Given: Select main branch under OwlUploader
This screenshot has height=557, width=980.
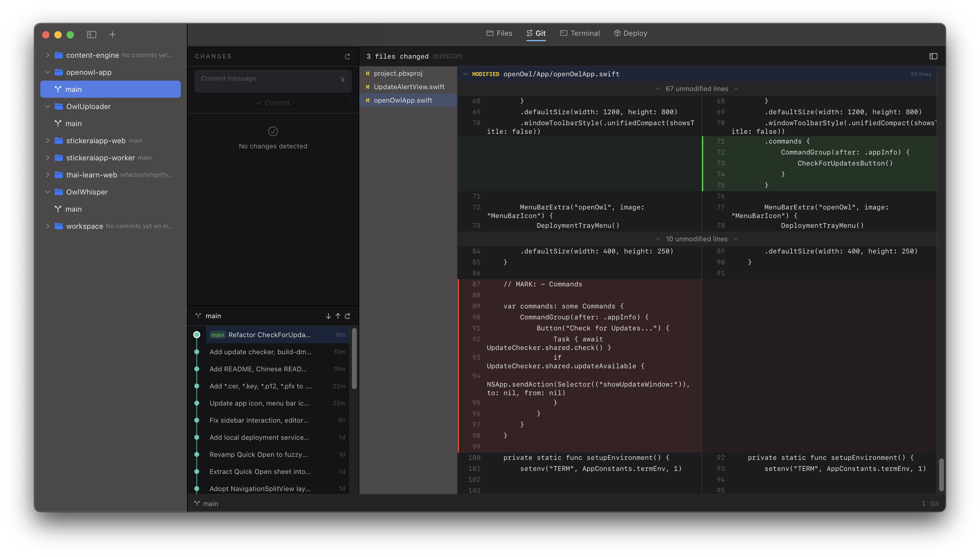Looking at the screenshot, I should 111,124.
